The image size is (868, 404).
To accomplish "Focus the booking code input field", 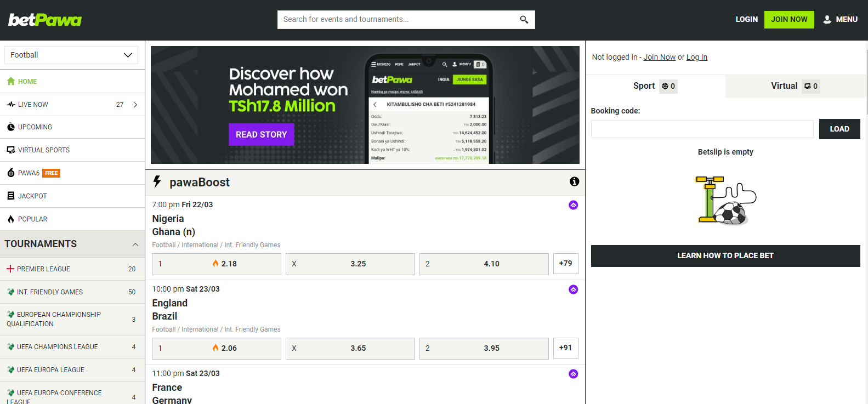I will pyautogui.click(x=702, y=129).
